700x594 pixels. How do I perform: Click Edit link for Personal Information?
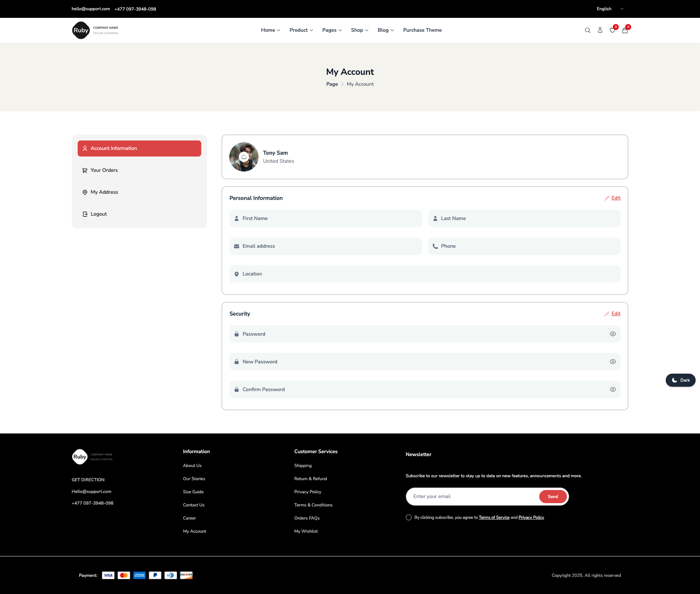[x=615, y=198]
